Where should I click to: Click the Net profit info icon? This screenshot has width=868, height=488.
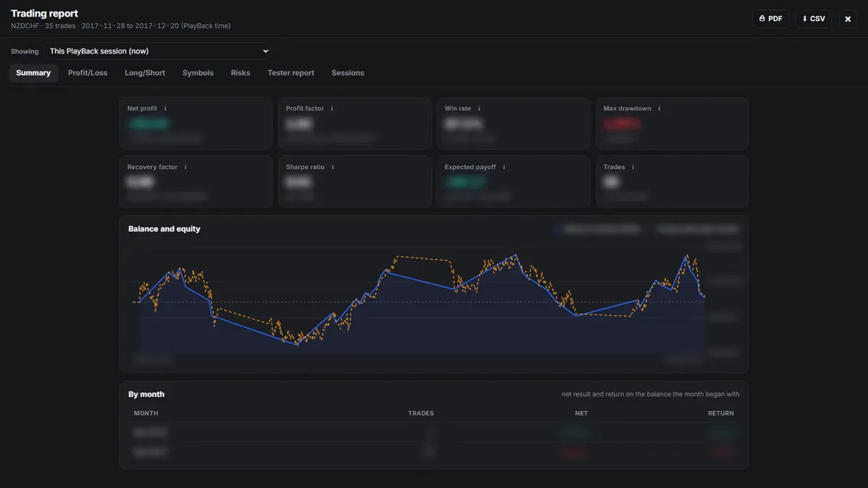pyautogui.click(x=165, y=108)
